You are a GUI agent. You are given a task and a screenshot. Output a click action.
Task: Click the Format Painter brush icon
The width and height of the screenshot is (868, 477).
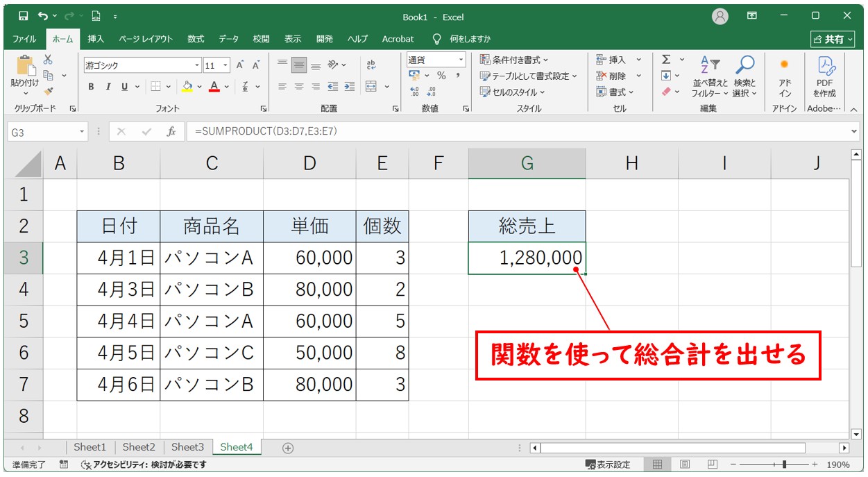48,90
